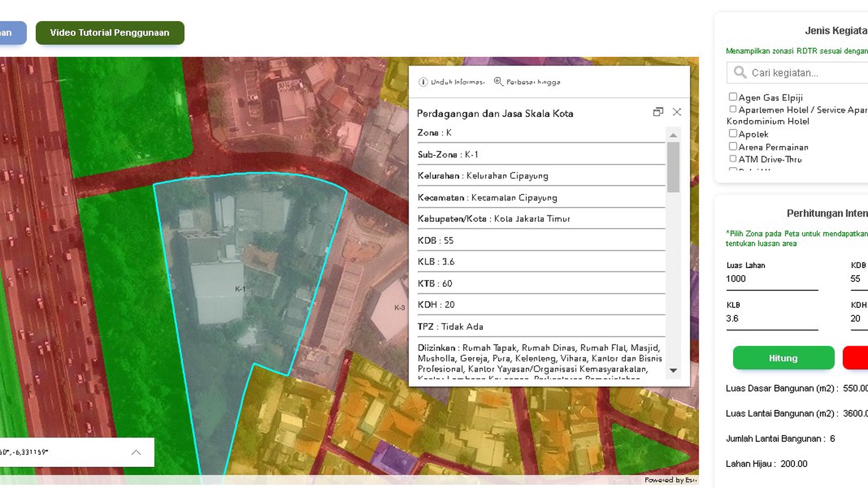The width and height of the screenshot is (868, 488).
Task: Click the Perbesar hingga zoom icon
Action: (x=498, y=81)
